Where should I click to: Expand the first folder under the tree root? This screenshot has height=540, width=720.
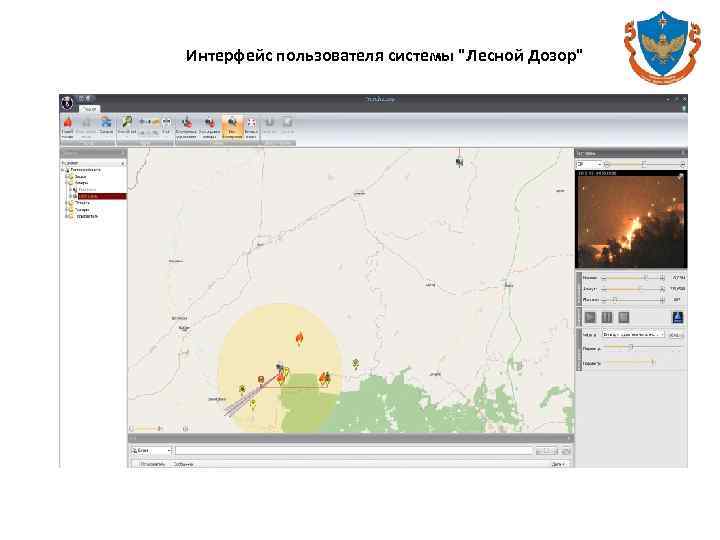tap(67, 176)
